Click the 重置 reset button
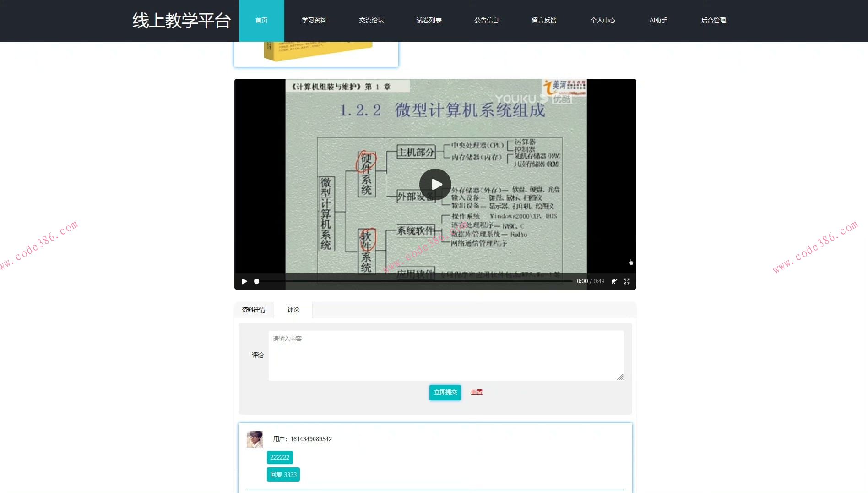Image resolution: width=868 pixels, height=493 pixels. click(477, 393)
